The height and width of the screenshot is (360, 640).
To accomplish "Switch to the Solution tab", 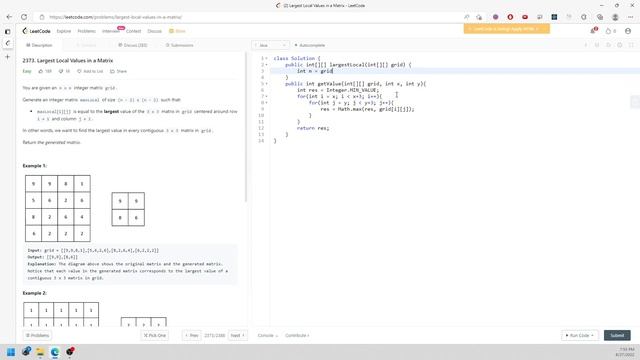I will tap(86, 45).
